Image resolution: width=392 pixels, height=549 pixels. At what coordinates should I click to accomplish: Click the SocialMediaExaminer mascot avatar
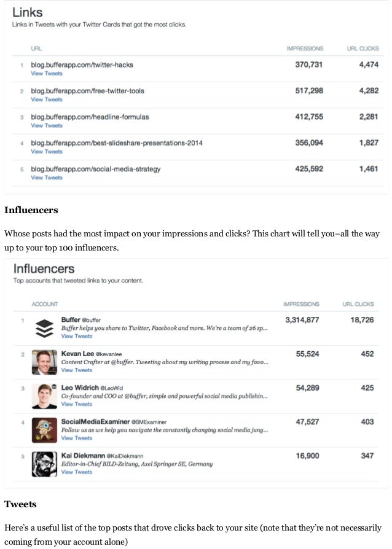click(44, 430)
